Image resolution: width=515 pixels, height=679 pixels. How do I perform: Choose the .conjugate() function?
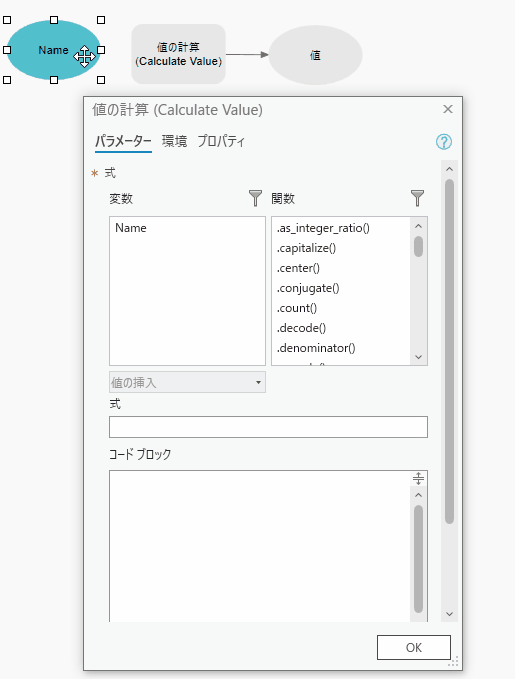308,288
